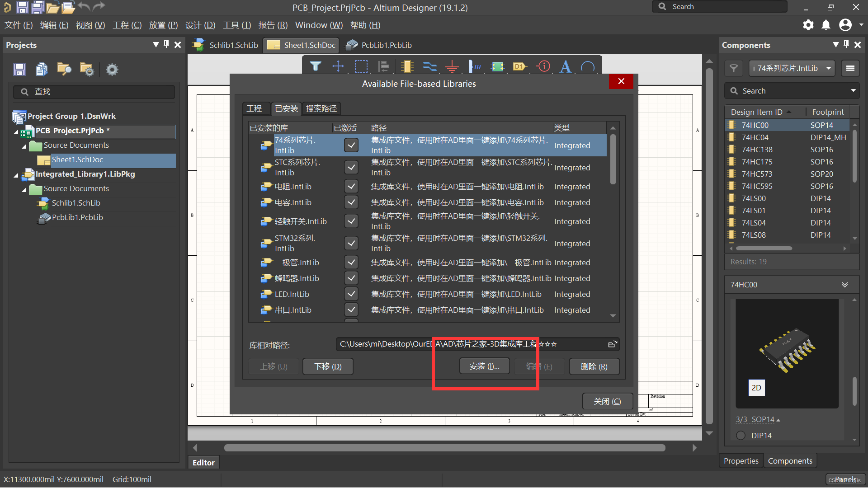The height and width of the screenshot is (488, 868).
Task: Collapse the Integrated_Library1.LibPkg tree node
Action: click(x=16, y=175)
